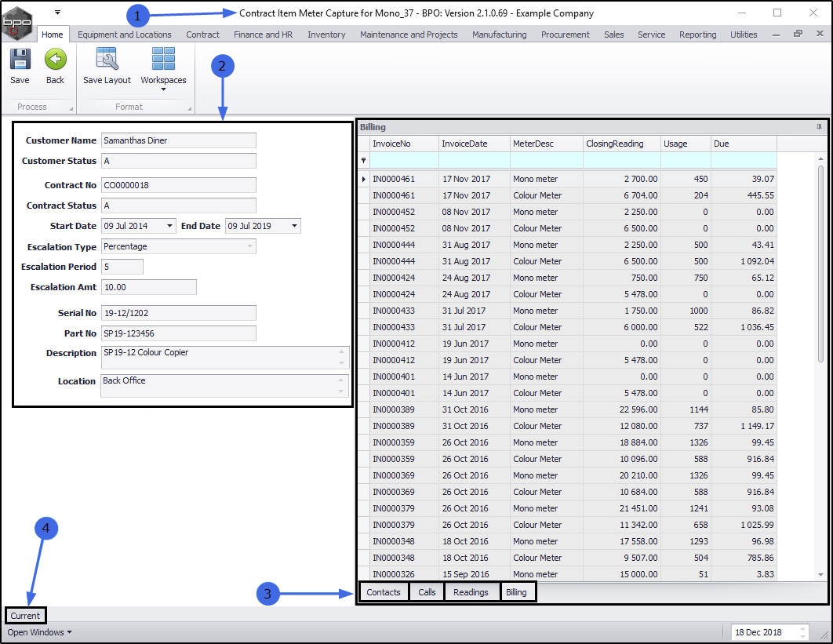Click the closing reading 22 596.00
833x644 pixels.
point(622,409)
